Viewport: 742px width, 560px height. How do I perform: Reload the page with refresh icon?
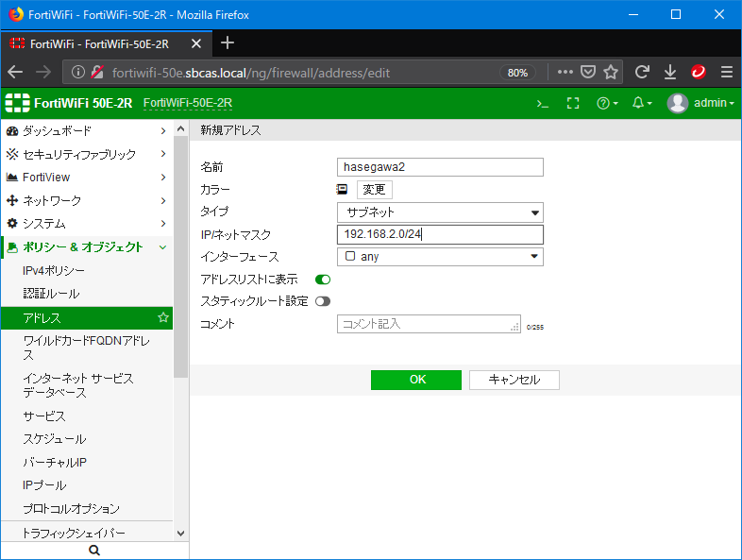click(642, 72)
